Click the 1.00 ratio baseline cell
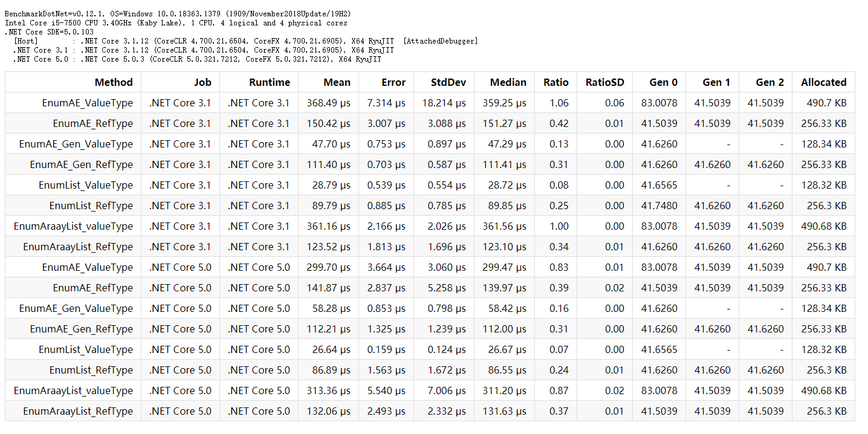Screen dimensions: 868x434 tap(559, 226)
